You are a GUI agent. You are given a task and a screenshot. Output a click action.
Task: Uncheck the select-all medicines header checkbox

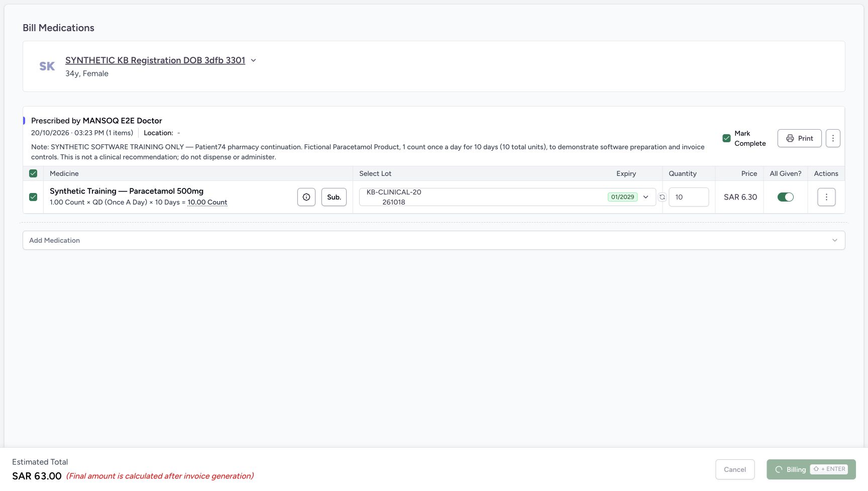point(33,173)
